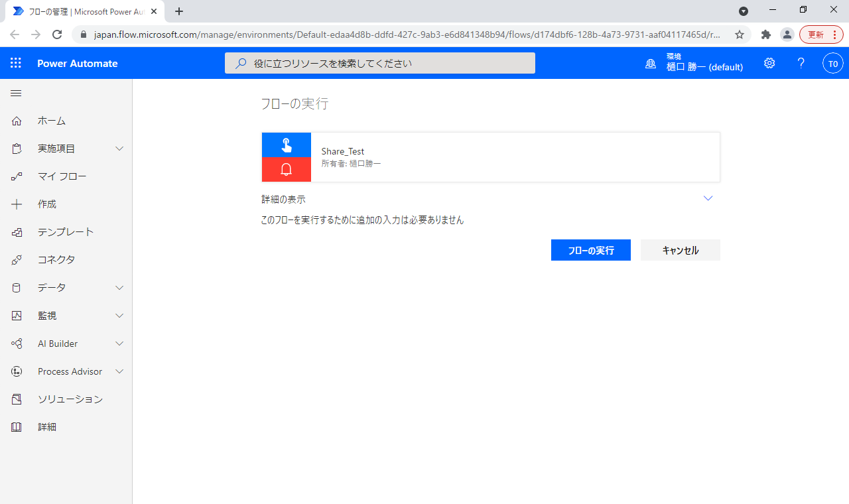Image resolution: width=849 pixels, height=504 pixels.
Task: Click the 監視 chart icon
Action: click(17, 316)
